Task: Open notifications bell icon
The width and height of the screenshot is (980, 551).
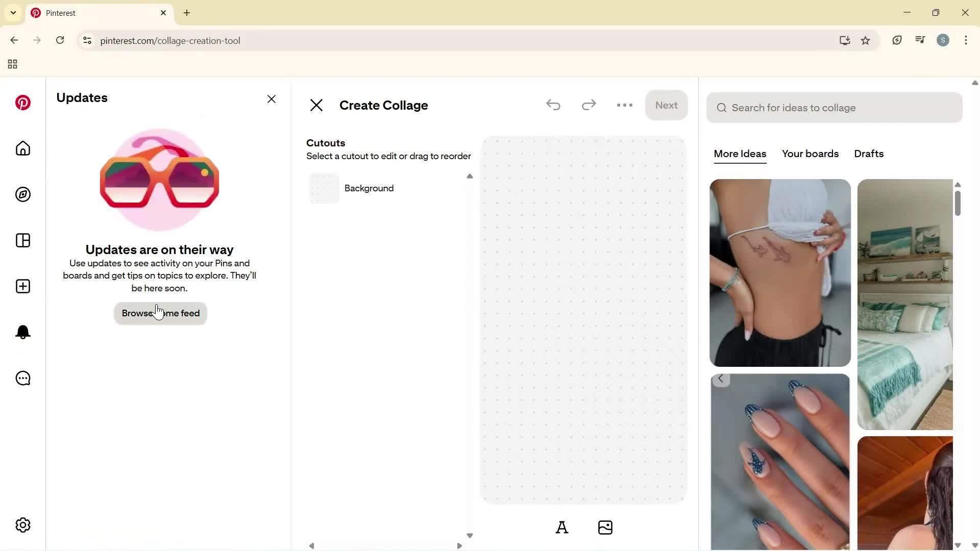Action: pyautogui.click(x=22, y=332)
